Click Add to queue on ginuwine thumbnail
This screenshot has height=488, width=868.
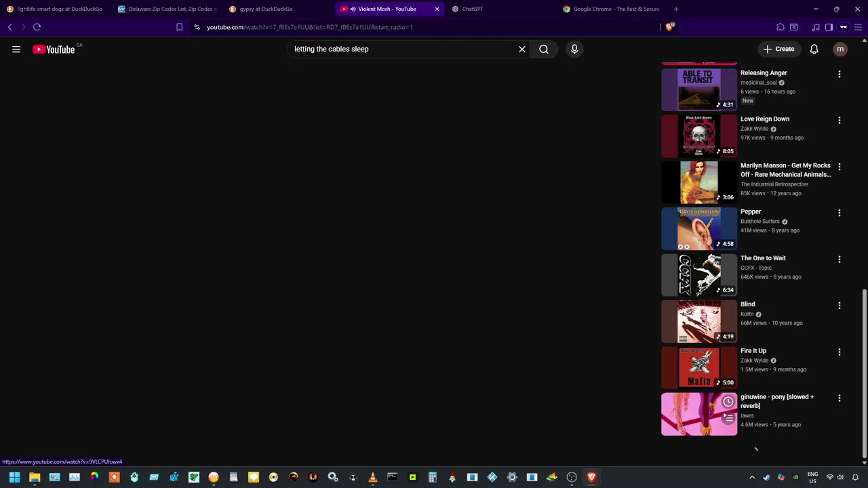tap(728, 418)
